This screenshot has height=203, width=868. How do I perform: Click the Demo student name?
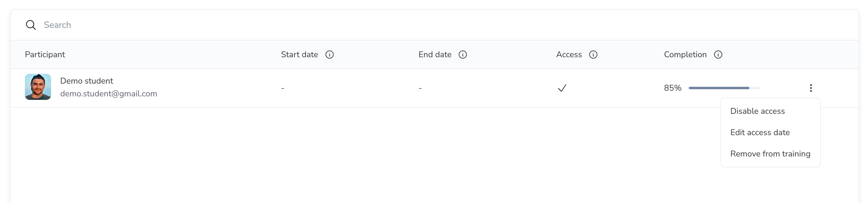[x=87, y=81]
